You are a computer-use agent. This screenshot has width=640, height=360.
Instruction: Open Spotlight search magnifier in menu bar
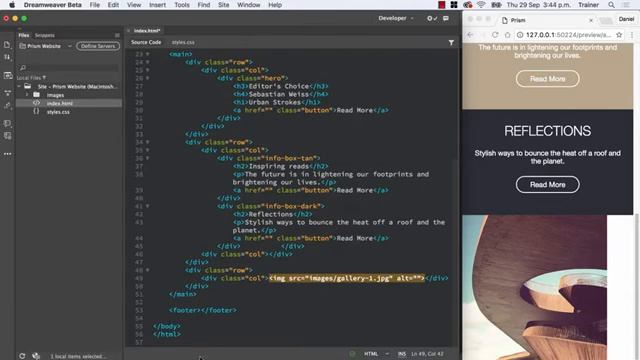click(x=611, y=5)
